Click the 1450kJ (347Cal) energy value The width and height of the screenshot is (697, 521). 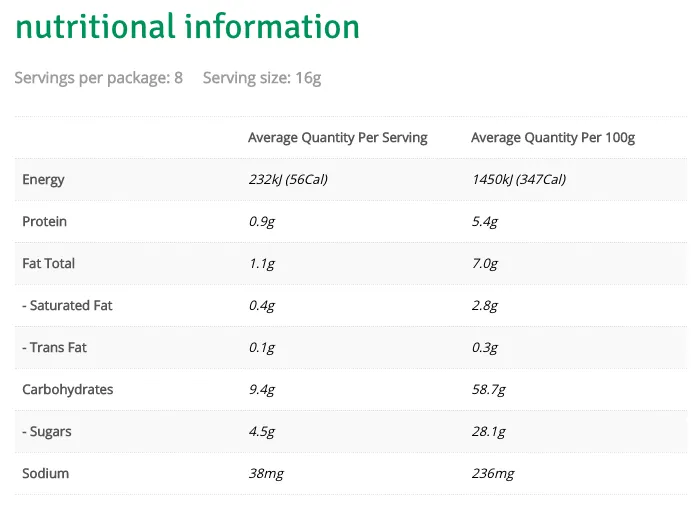[x=519, y=180]
